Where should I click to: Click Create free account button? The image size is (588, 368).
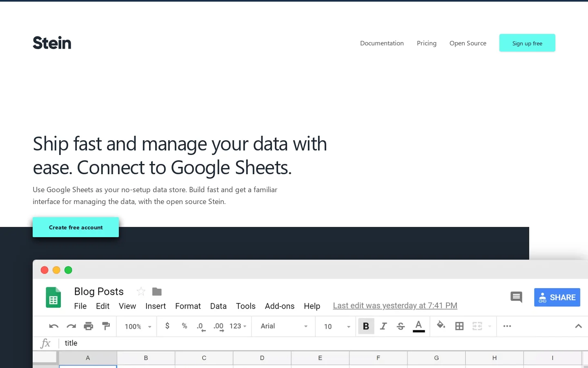76,227
